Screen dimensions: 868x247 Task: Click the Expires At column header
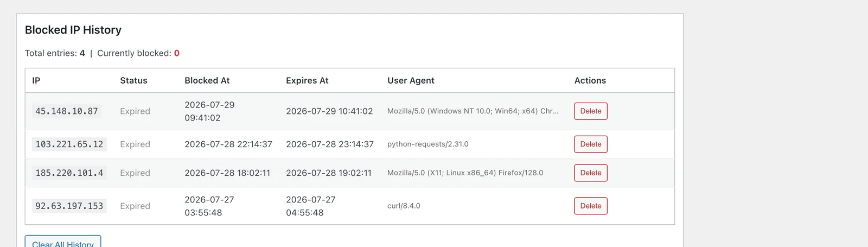[x=307, y=80]
